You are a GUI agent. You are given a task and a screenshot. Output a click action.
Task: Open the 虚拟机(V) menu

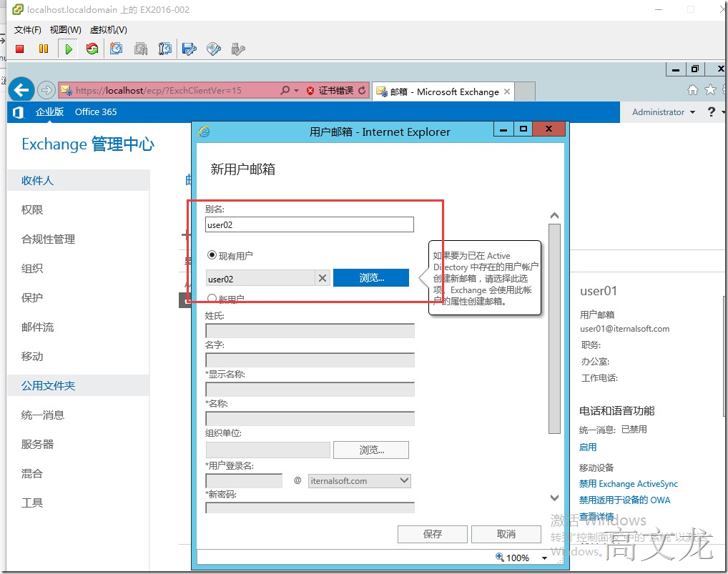click(108, 30)
